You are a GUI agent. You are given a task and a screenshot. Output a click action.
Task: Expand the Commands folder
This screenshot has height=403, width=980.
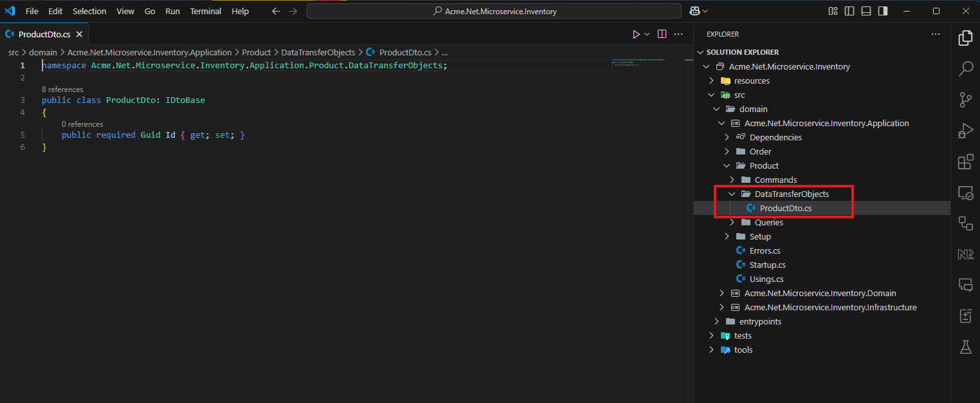click(732, 180)
